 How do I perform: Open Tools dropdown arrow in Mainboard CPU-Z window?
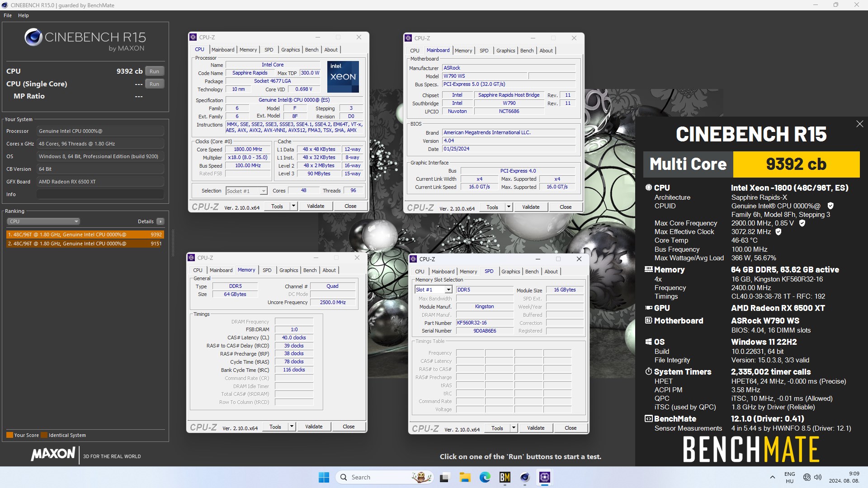pyautogui.click(x=508, y=207)
